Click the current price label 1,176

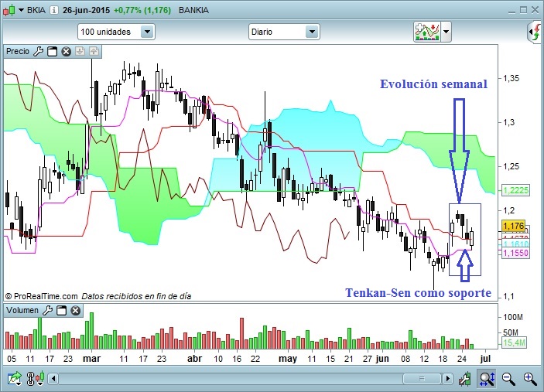[514, 226]
